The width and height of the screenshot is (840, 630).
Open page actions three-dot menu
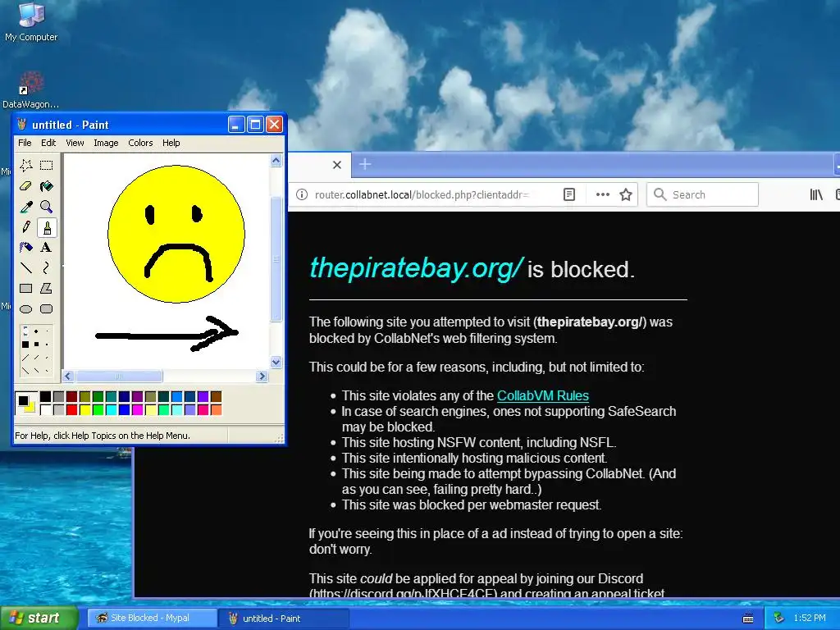tap(603, 194)
